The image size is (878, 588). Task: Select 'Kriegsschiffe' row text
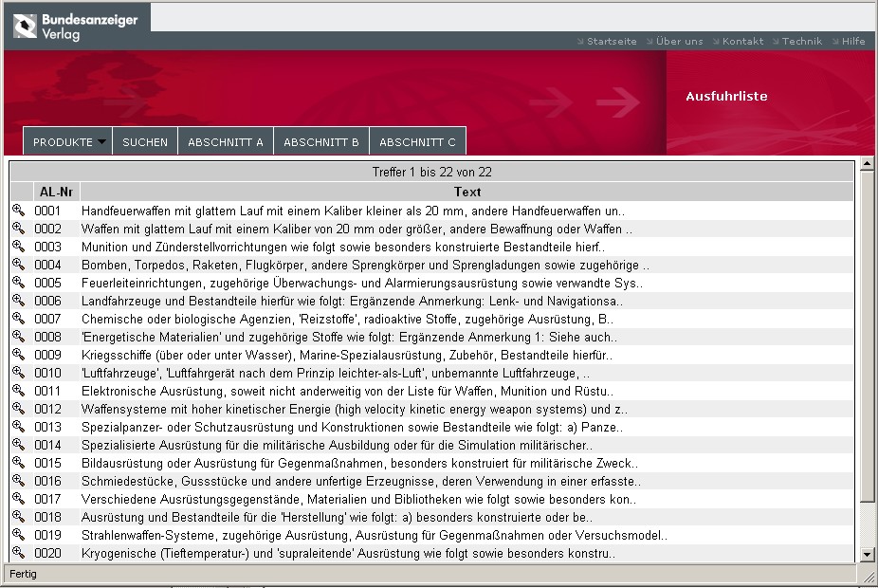coord(347,355)
